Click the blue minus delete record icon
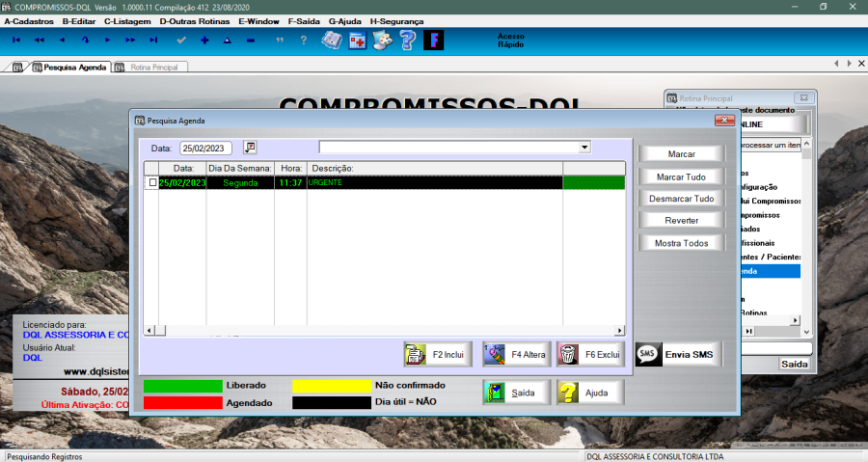This screenshot has width=868, height=462. pos(251,41)
